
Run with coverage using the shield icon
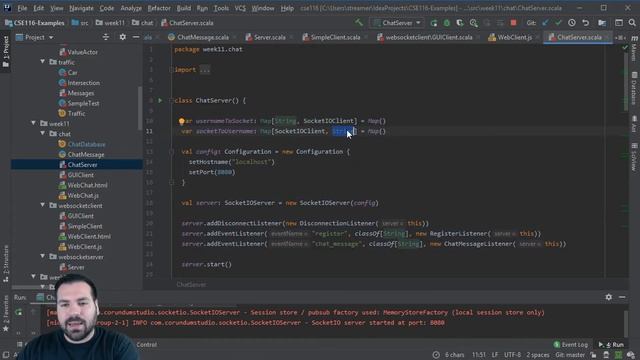460,23
